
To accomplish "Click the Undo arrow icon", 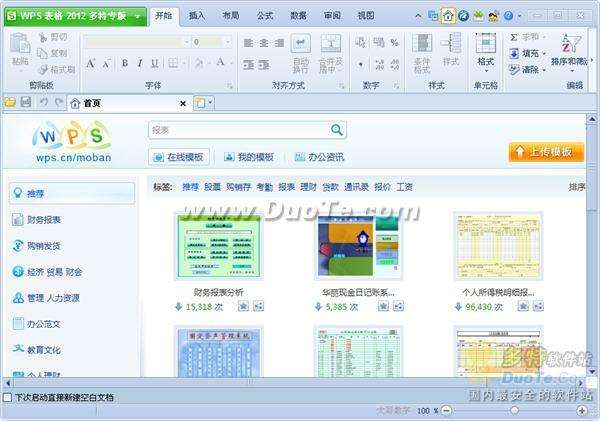I will (44, 102).
